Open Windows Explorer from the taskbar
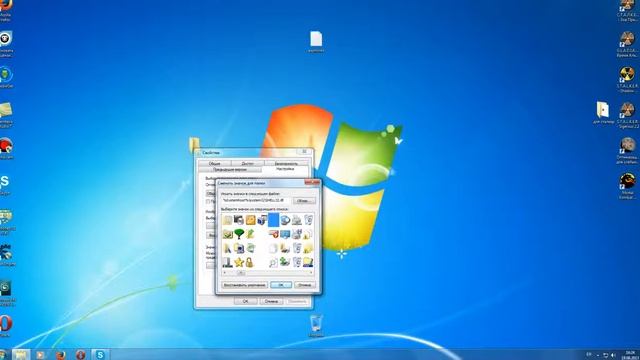The height and width of the screenshot is (360, 640). tap(21, 354)
